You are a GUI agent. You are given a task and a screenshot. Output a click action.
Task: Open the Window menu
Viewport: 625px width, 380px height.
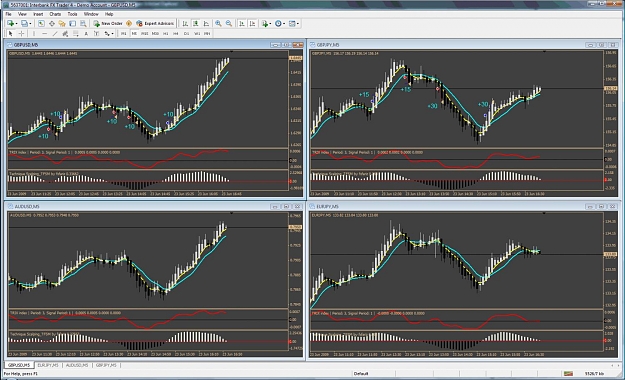click(x=91, y=14)
